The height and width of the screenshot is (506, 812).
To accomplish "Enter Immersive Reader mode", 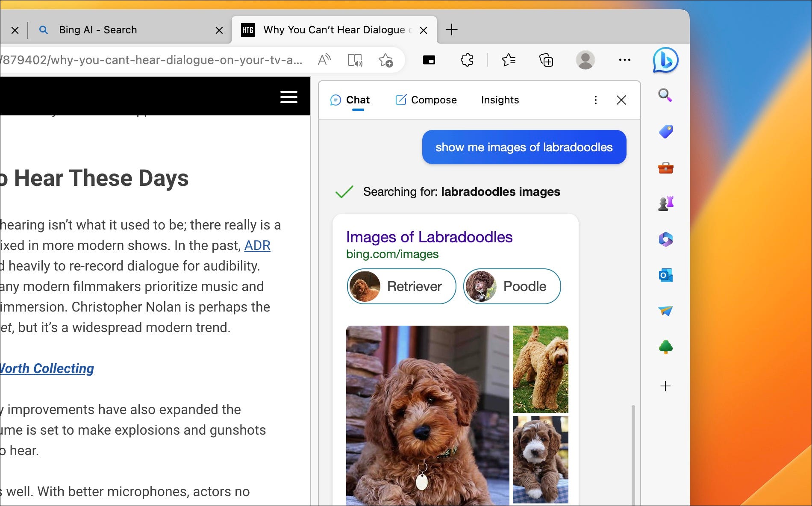I will (355, 60).
